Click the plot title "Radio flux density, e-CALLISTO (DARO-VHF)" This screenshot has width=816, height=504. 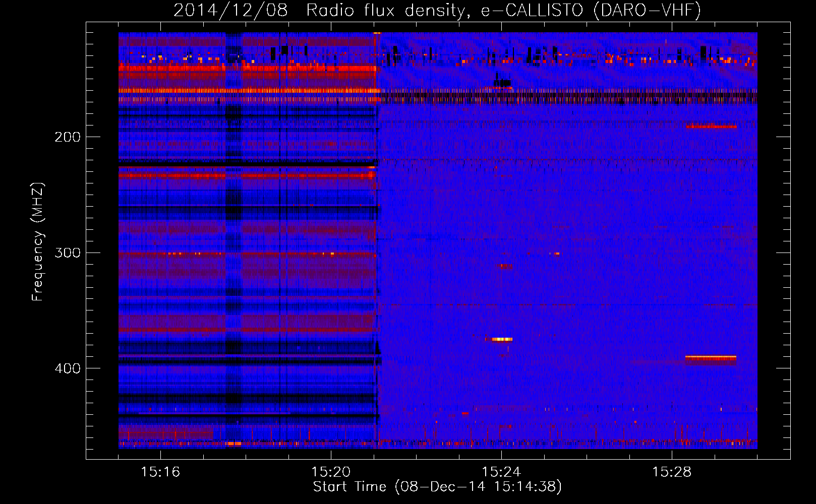(504, 10)
